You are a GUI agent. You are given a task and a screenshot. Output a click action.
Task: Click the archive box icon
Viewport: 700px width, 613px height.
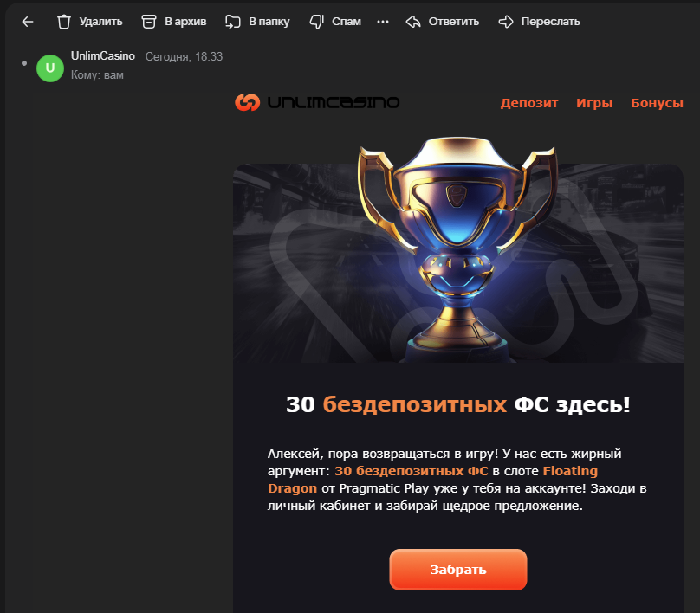[x=149, y=22]
